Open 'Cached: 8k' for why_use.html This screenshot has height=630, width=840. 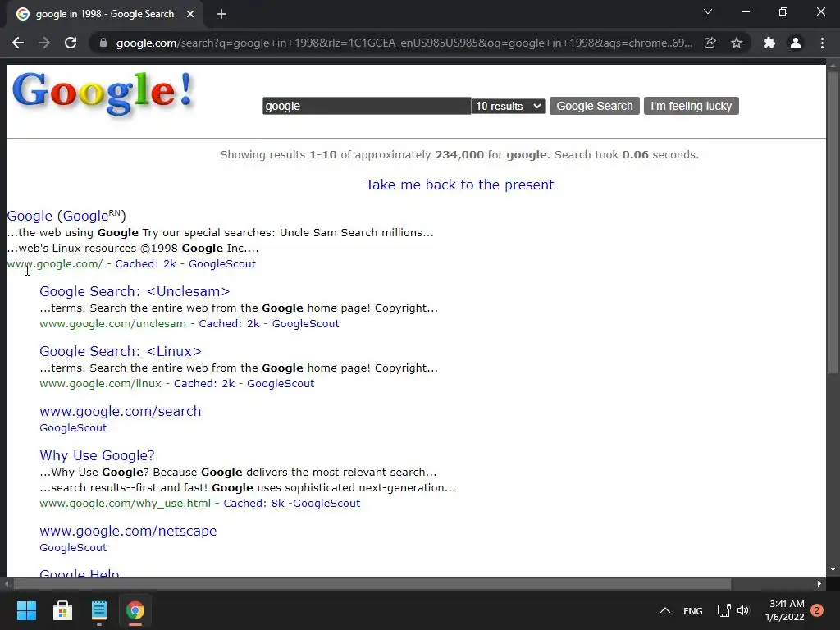pyautogui.click(x=254, y=504)
